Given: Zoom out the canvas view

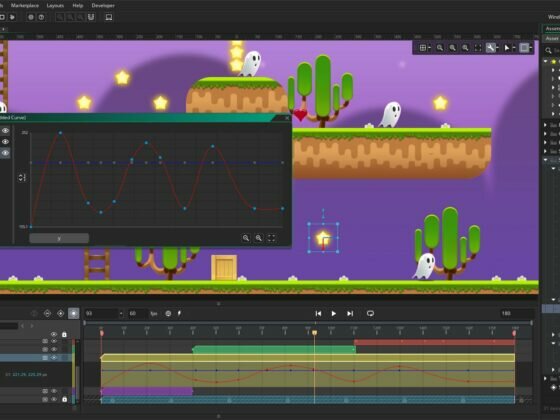Looking at the screenshot, I should pyautogui.click(x=440, y=48).
